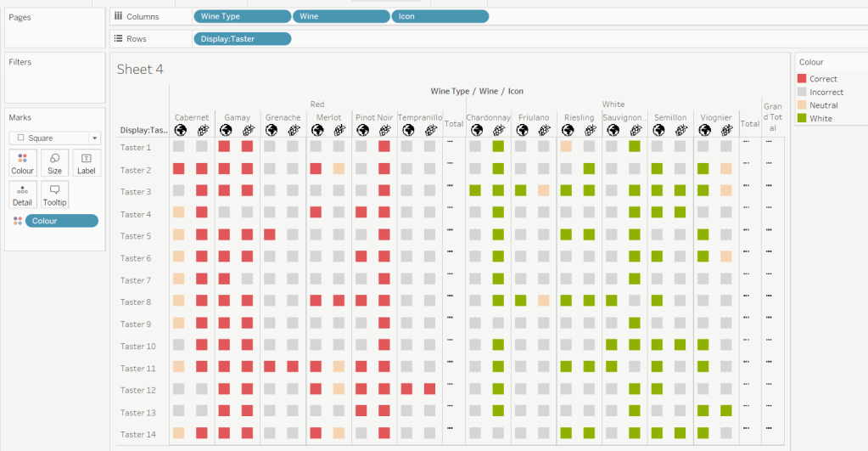Viewport: 868px width, 451px height.
Task: Open the Square mark type dropdown
Action: pos(54,138)
